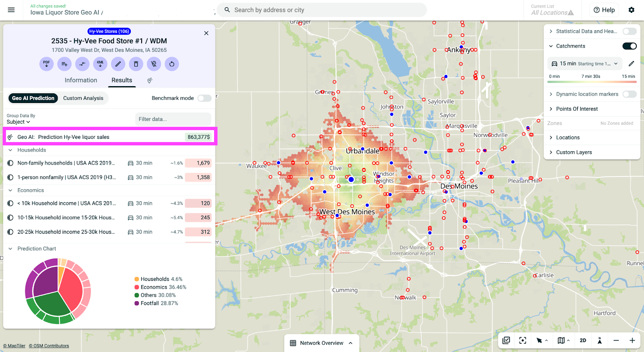
Task: Expand Dynamic location markers section
Action: tap(551, 94)
